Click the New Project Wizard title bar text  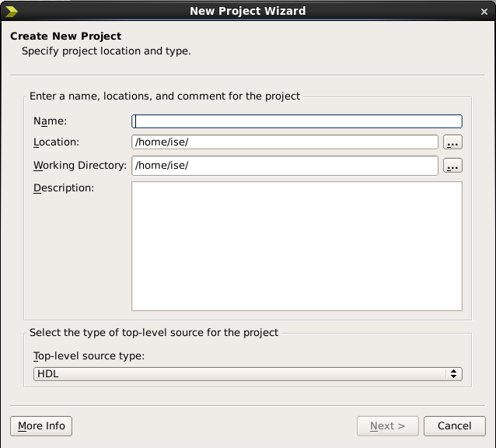[x=248, y=11]
